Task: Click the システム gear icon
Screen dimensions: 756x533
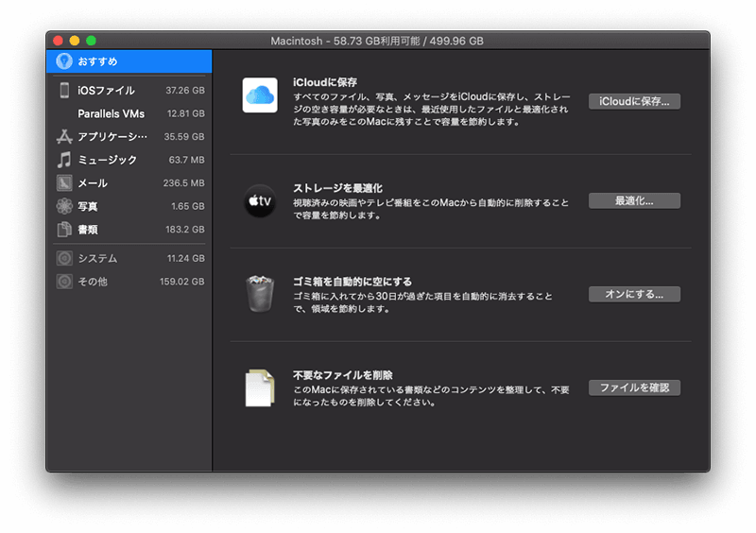Action: pyautogui.click(x=64, y=258)
